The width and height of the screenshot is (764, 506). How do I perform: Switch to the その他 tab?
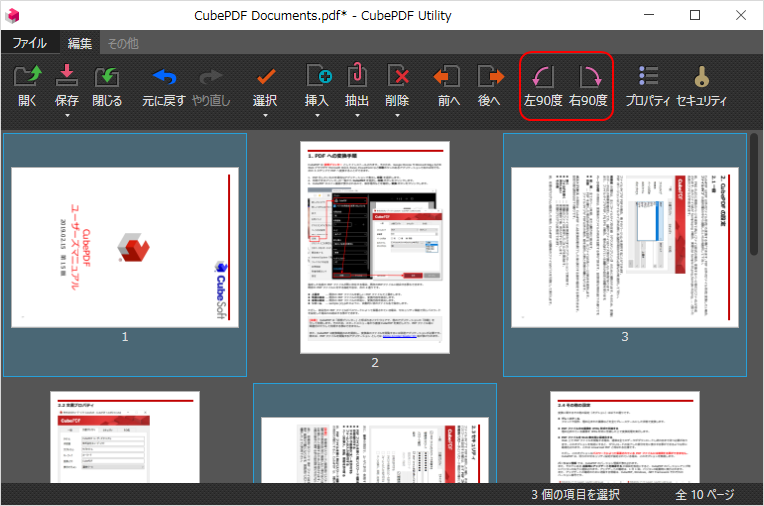click(123, 43)
